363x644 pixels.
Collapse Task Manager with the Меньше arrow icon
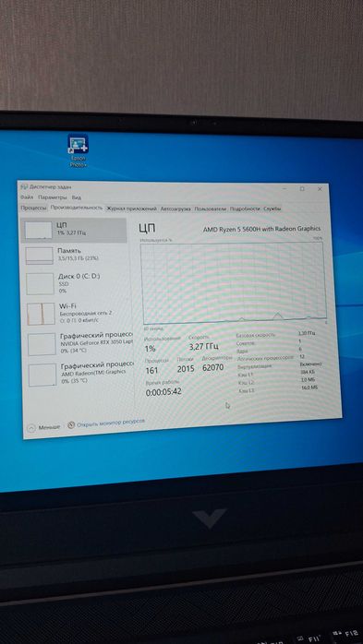(x=31, y=427)
